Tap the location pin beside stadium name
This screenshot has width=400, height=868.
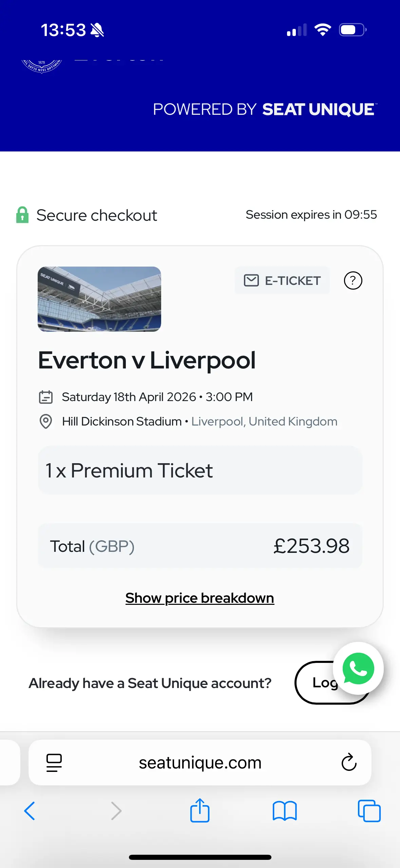(46, 422)
